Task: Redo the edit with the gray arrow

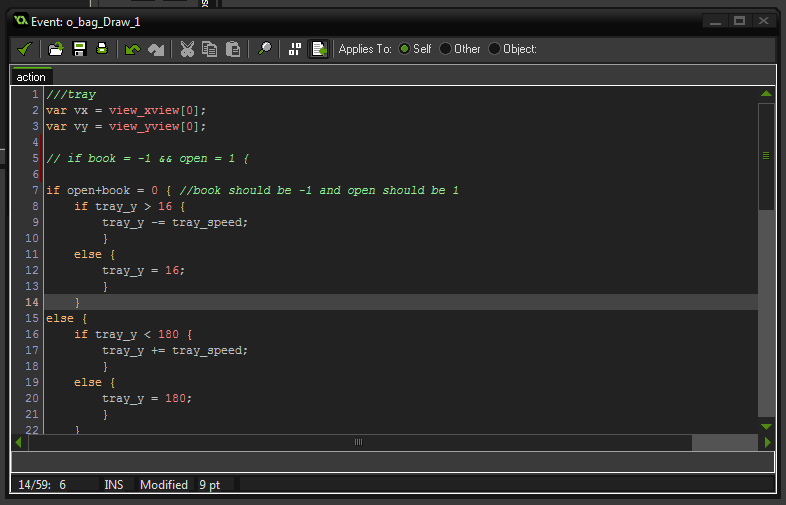Action: tap(156, 49)
